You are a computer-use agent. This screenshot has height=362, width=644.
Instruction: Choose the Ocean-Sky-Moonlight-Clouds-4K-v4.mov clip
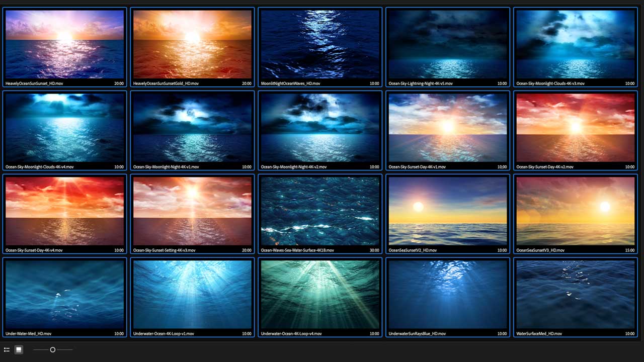click(64, 128)
